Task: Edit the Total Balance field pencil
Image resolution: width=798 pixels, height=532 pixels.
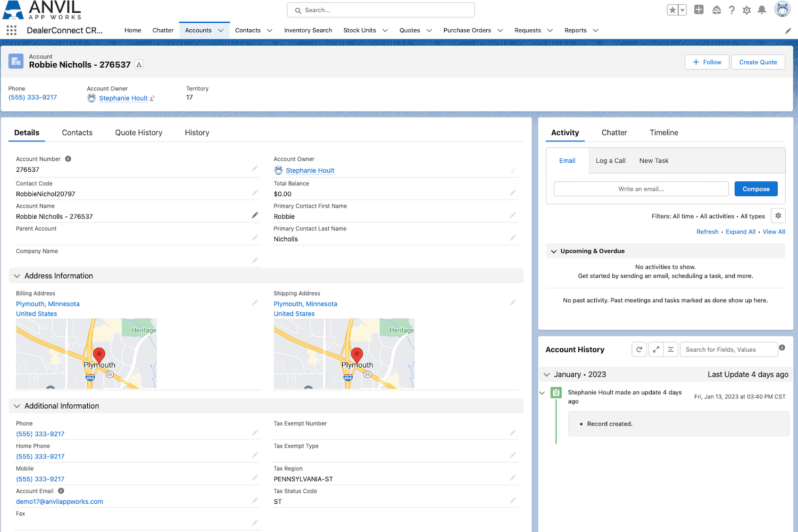Action: (513, 193)
